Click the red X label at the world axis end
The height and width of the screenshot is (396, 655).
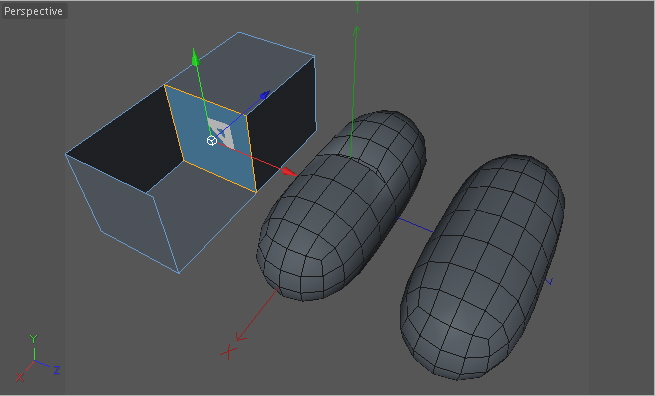pyautogui.click(x=228, y=352)
